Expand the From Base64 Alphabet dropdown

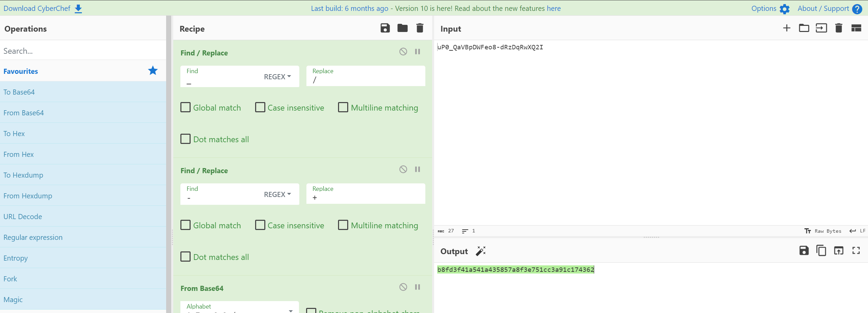coord(290,310)
